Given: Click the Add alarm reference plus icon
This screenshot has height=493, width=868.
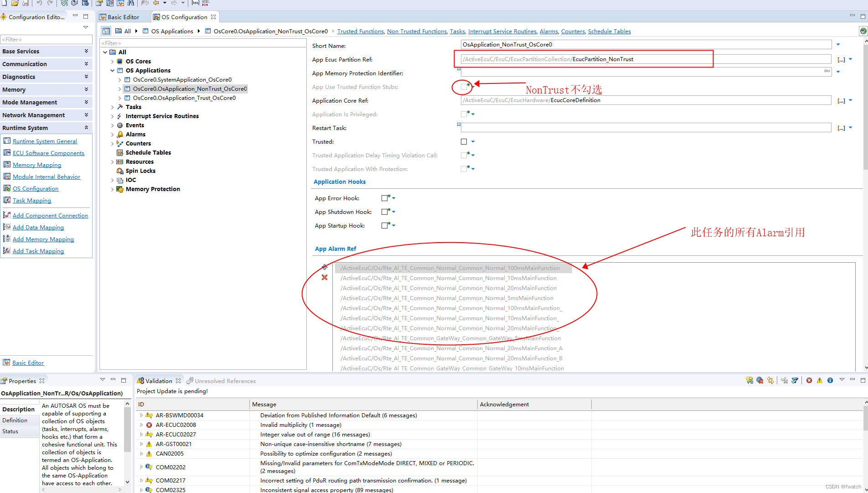Looking at the screenshot, I should pyautogui.click(x=325, y=267).
